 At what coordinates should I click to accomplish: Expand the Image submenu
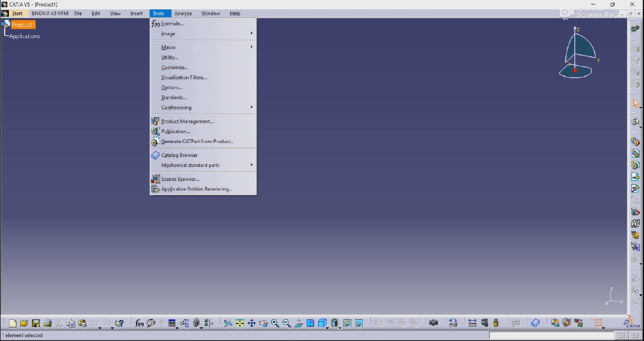click(203, 34)
